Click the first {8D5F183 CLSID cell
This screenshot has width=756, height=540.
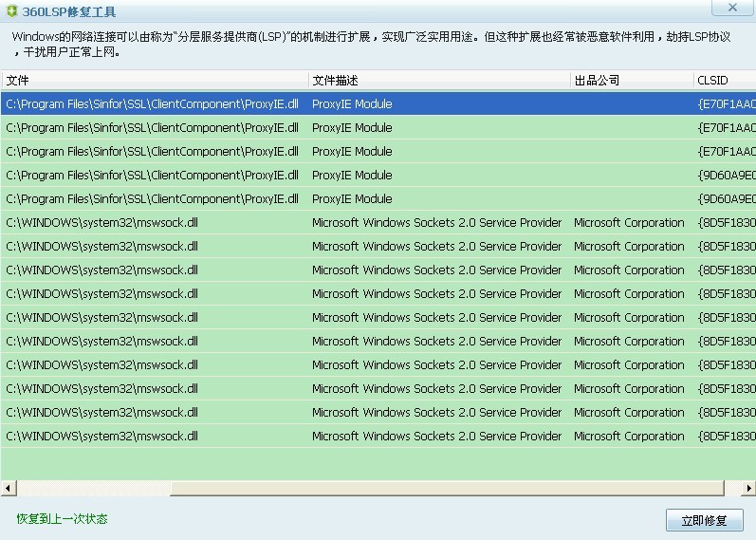727,222
